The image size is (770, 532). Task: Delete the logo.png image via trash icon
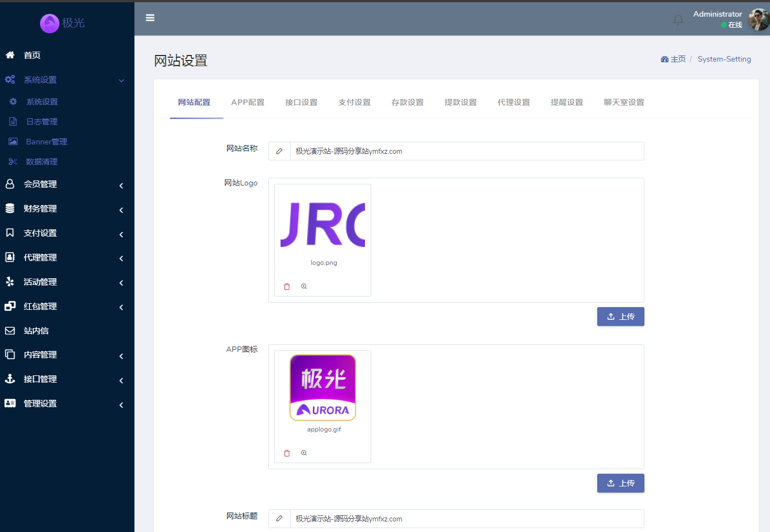(287, 286)
